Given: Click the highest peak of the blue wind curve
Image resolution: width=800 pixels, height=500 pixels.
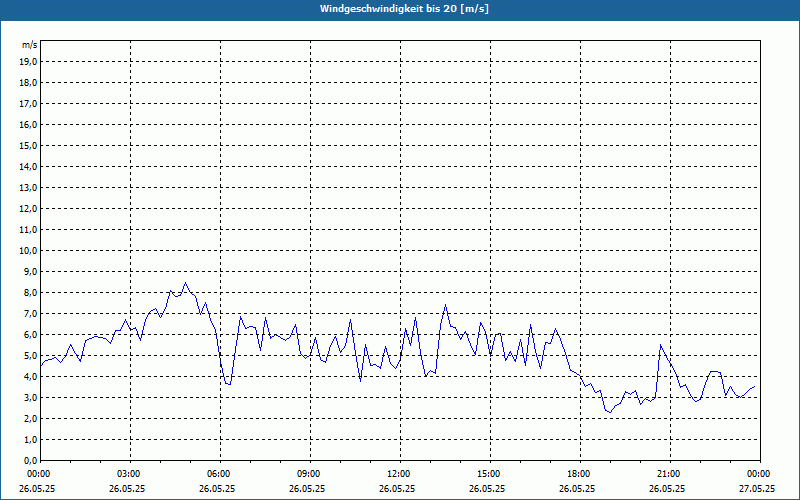Looking at the screenshot, I should (185, 283).
